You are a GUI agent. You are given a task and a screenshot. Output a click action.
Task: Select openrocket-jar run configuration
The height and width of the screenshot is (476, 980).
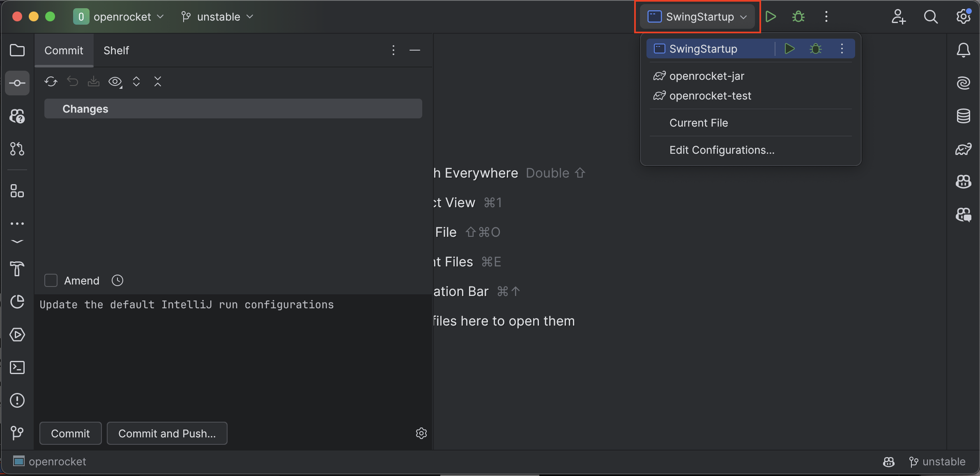[x=706, y=76]
